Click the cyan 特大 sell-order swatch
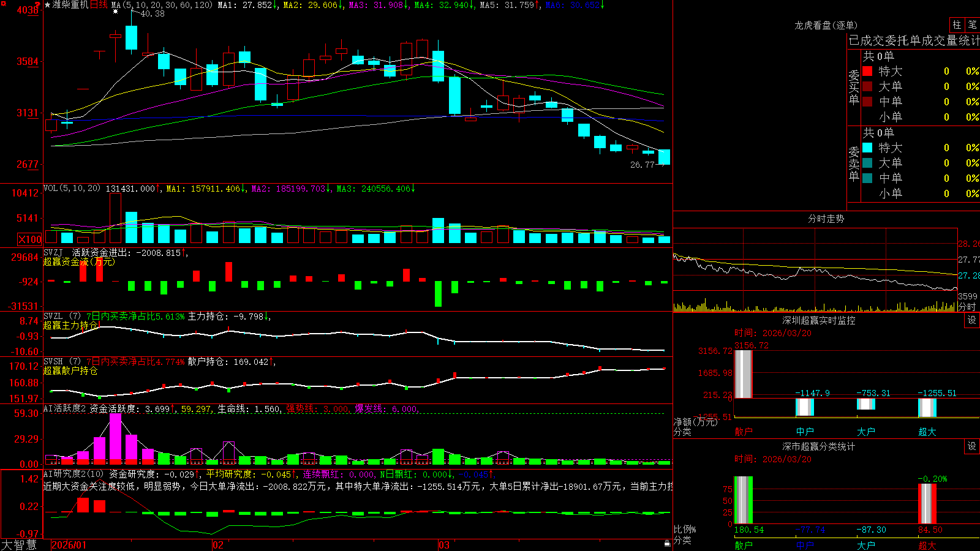 point(867,148)
